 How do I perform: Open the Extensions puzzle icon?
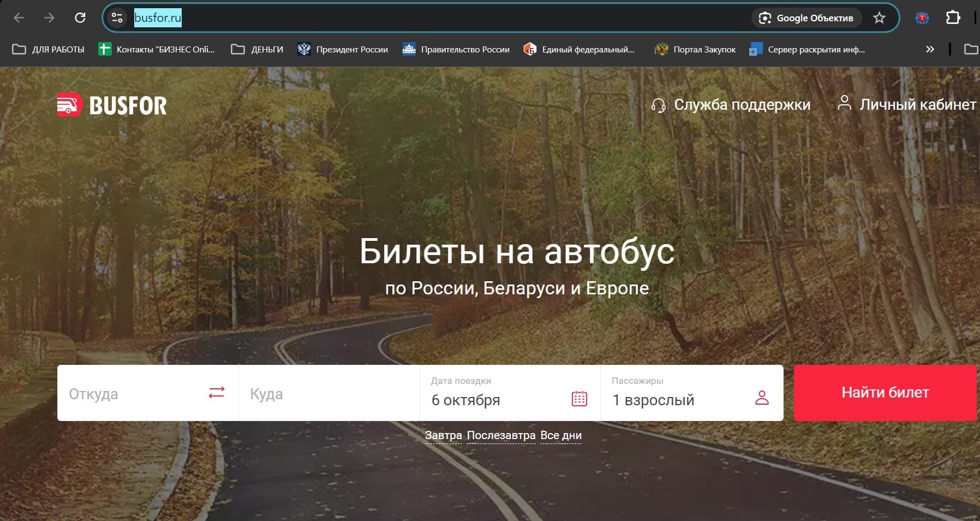(953, 18)
